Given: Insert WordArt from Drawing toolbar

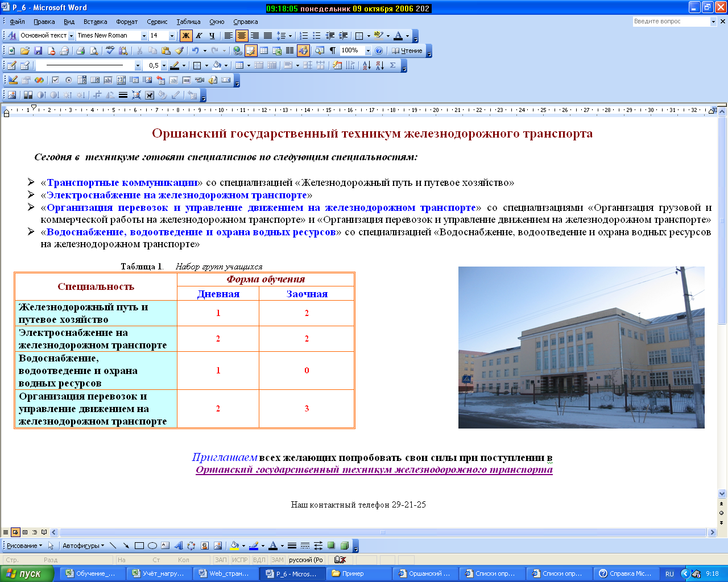Looking at the screenshot, I should (178, 546).
